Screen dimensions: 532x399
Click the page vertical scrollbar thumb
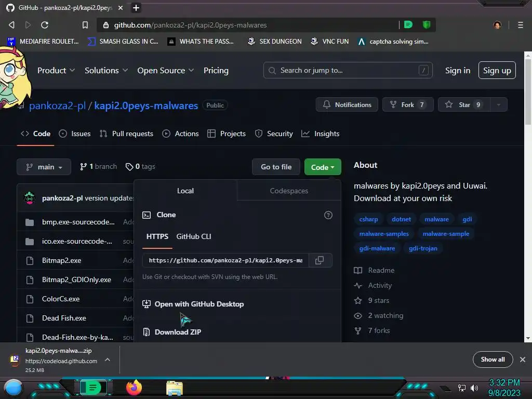[x=528, y=91]
